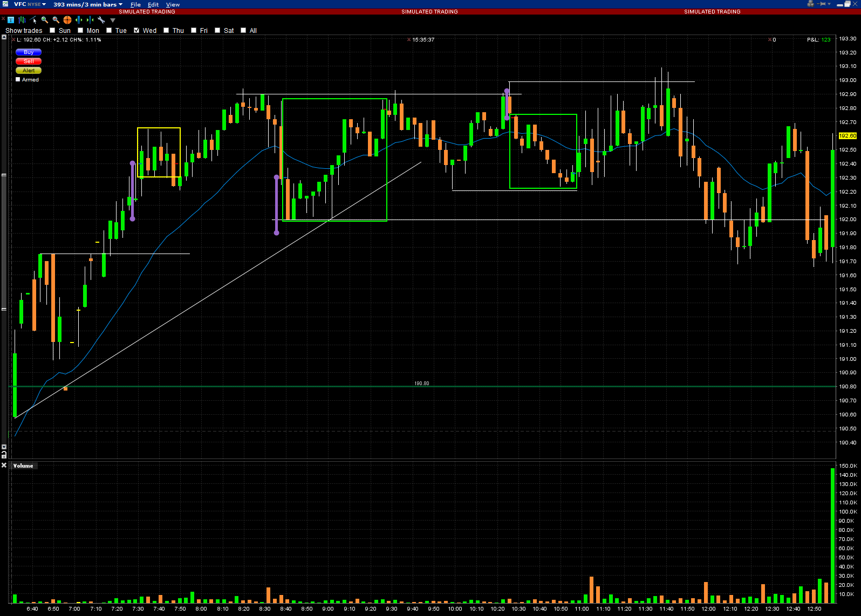The height and width of the screenshot is (616, 861).
Task: Check the All days checkbox
Action: 243,30
